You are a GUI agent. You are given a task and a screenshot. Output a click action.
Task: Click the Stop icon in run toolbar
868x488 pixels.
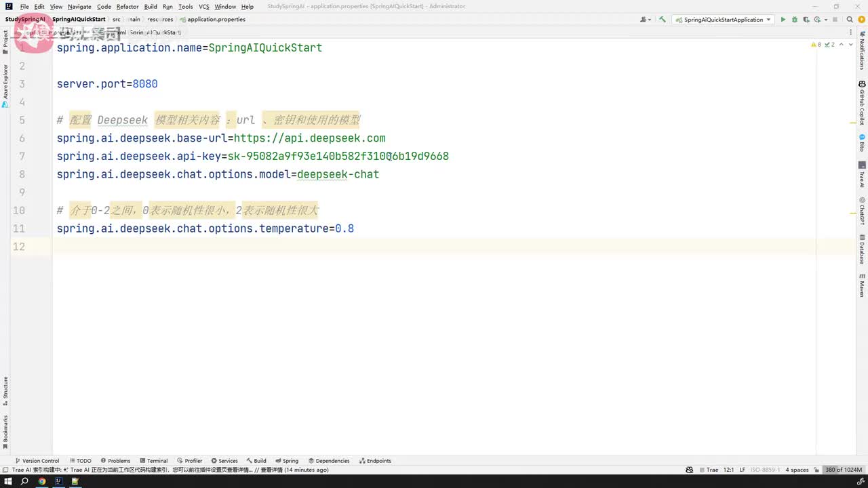pos(833,20)
